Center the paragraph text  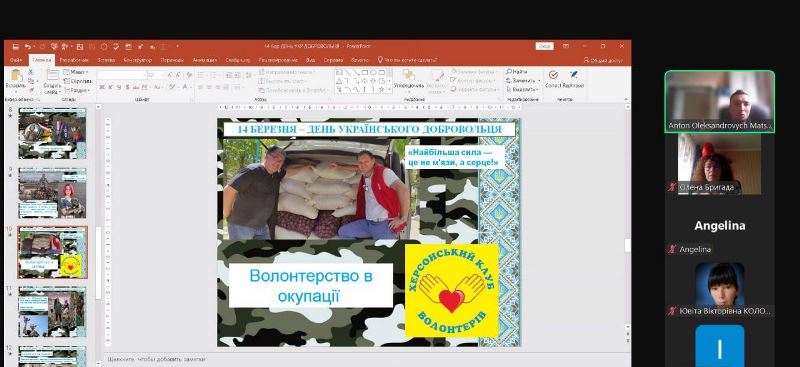pyautogui.click(x=210, y=87)
